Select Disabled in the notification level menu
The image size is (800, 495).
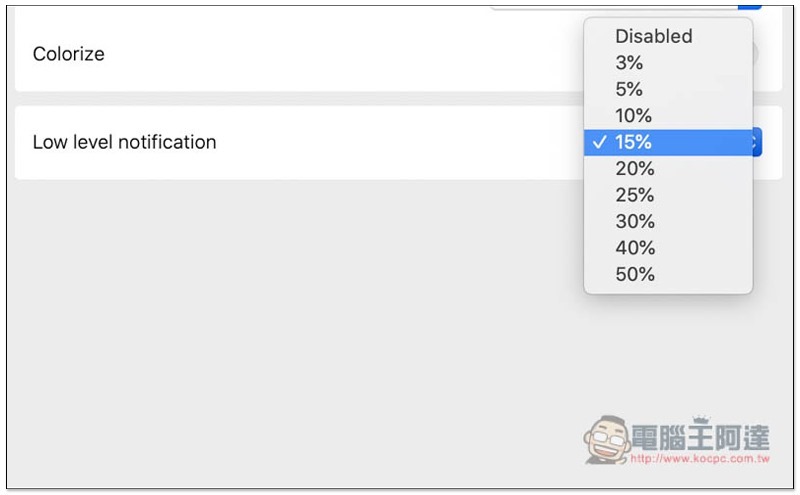(653, 36)
